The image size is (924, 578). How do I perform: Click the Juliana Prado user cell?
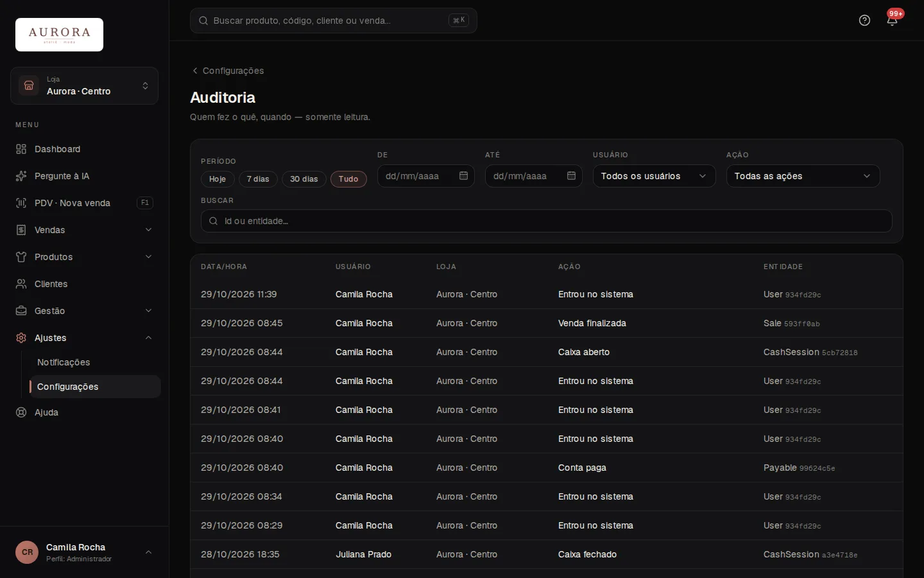click(363, 554)
